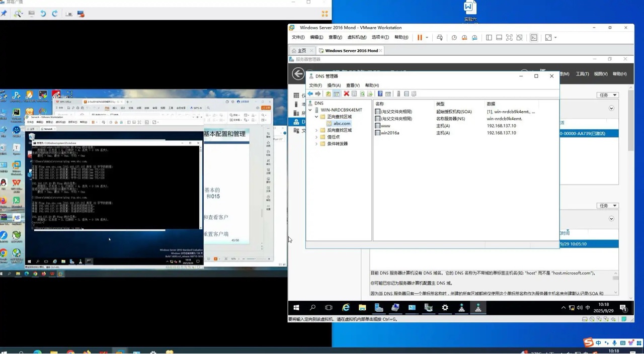Image resolution: width=644 pixels, height=354 pixels.
Task: Click the blue help icon in DNS toolbar
Action: 380,94
